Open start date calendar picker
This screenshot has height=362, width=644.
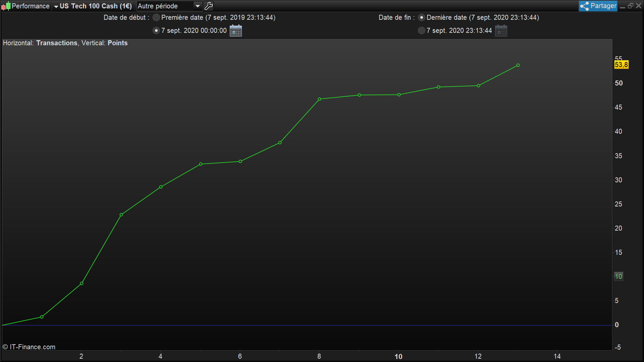(236, 31)
